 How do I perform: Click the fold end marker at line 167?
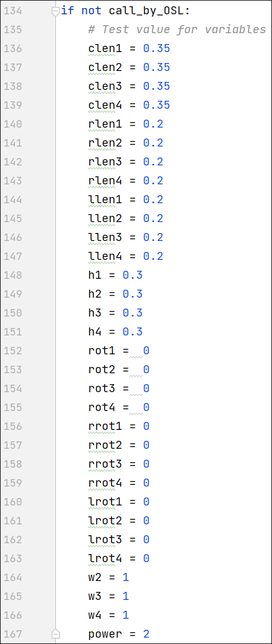click(x=55, y=634)
